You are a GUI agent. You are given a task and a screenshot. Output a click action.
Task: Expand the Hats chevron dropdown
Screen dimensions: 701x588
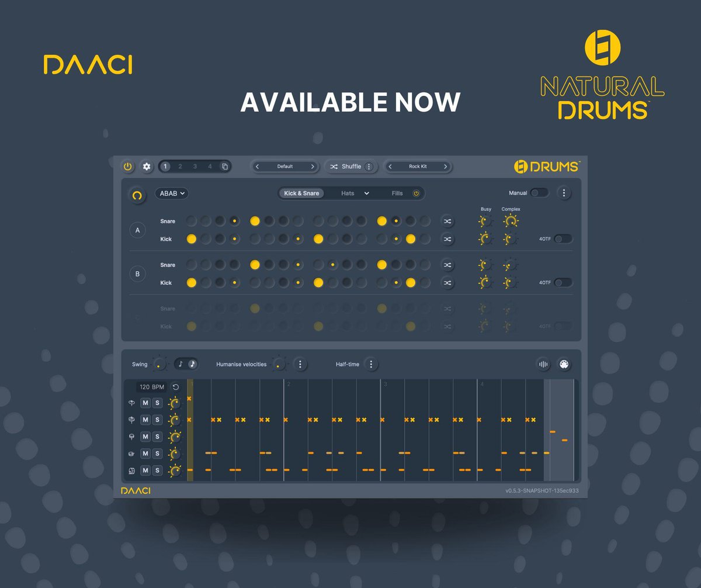point(367,193)
